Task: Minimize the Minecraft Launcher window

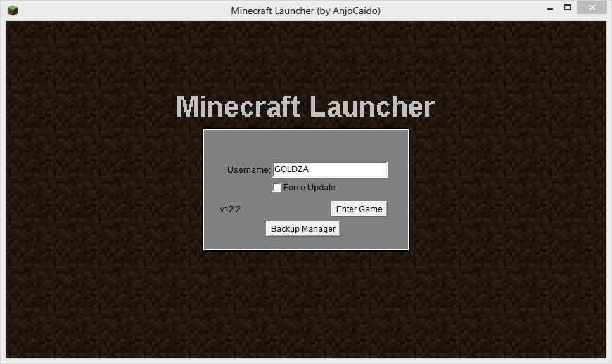Action: click(550, 8)
